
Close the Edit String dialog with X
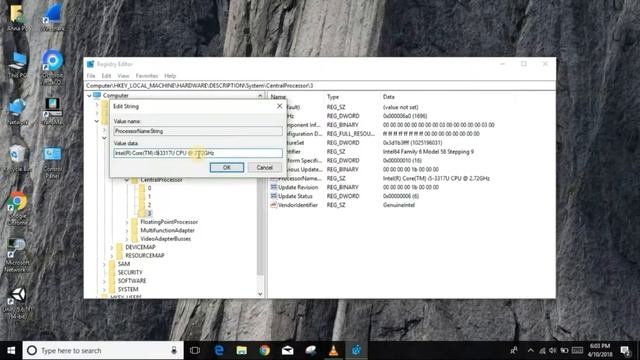tap(280, 106)
